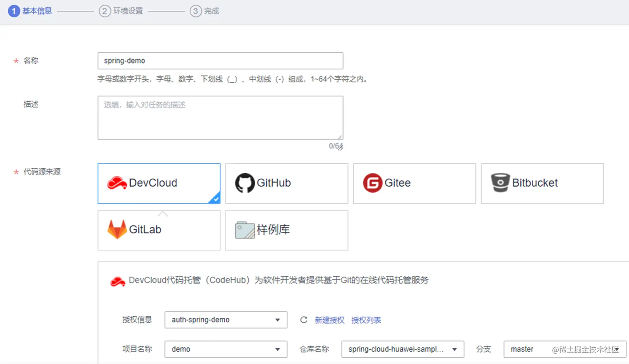Choose GitHub as the code source
Image resolution: width=629 pixels, height=364 pixels.
pyautogui.click(x=287, y=183)
